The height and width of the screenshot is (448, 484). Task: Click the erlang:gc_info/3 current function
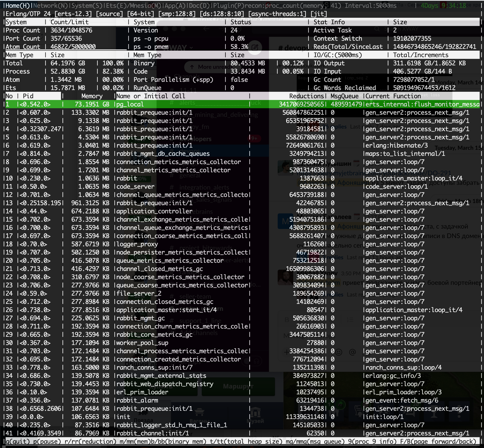coord(393,376)
